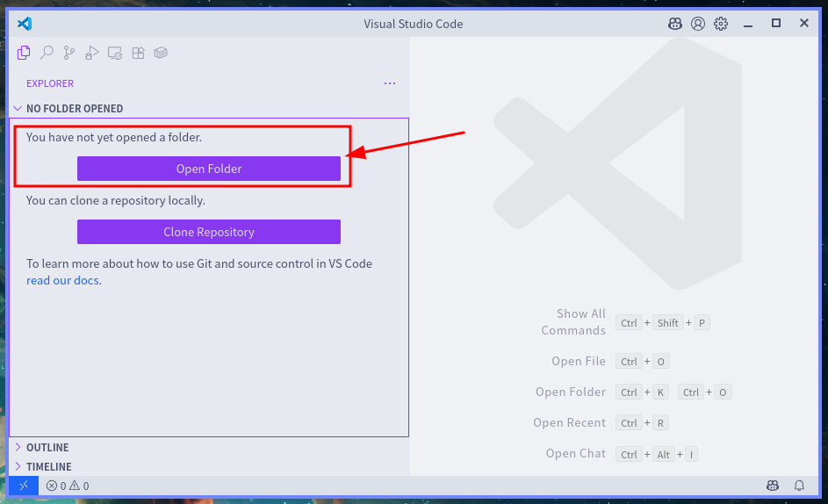Viewport: 828px width, 504px height.
Task: Click the Copilot icon in the title bar
Action: tap(674, 24)
